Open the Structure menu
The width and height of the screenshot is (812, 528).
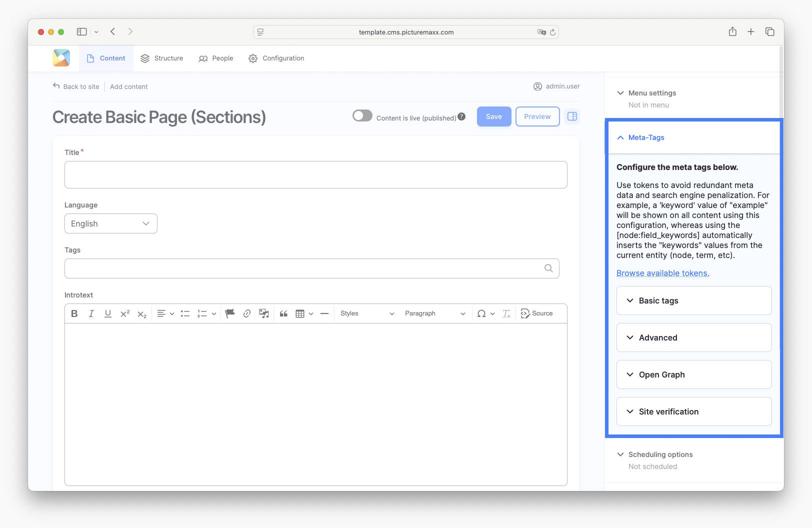(161, 58)
